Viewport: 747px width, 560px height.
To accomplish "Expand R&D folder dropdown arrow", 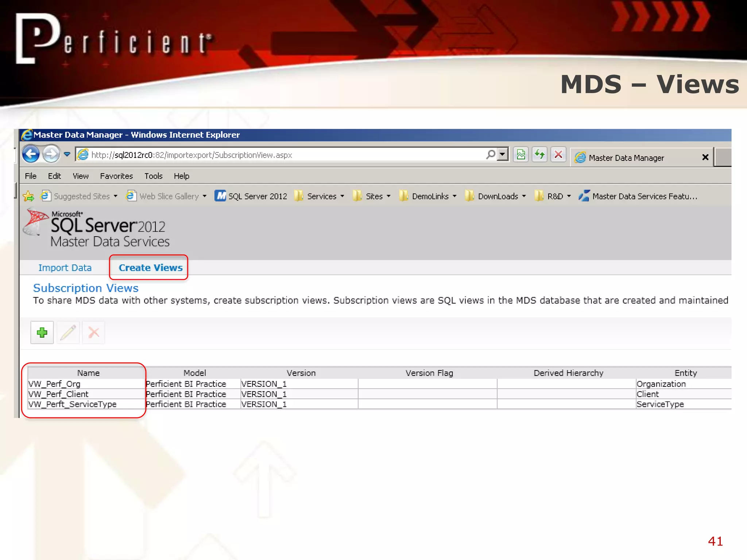I will coord(569,196).
